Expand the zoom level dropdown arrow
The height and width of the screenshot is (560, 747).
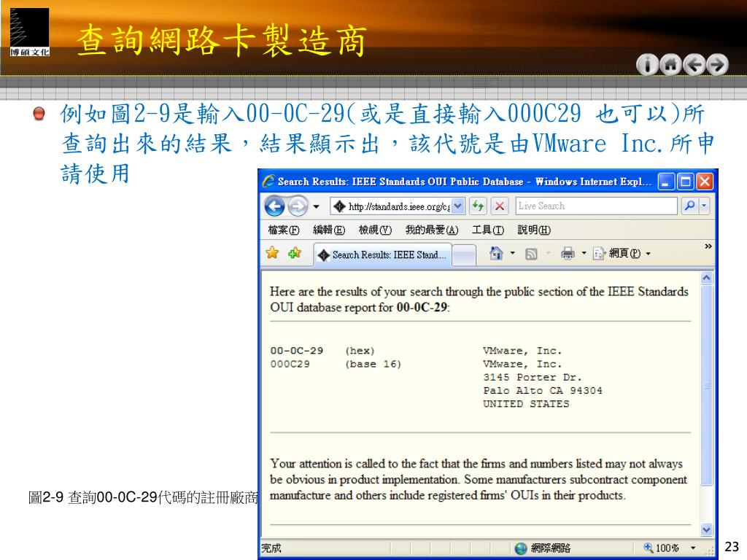point(693,548)
